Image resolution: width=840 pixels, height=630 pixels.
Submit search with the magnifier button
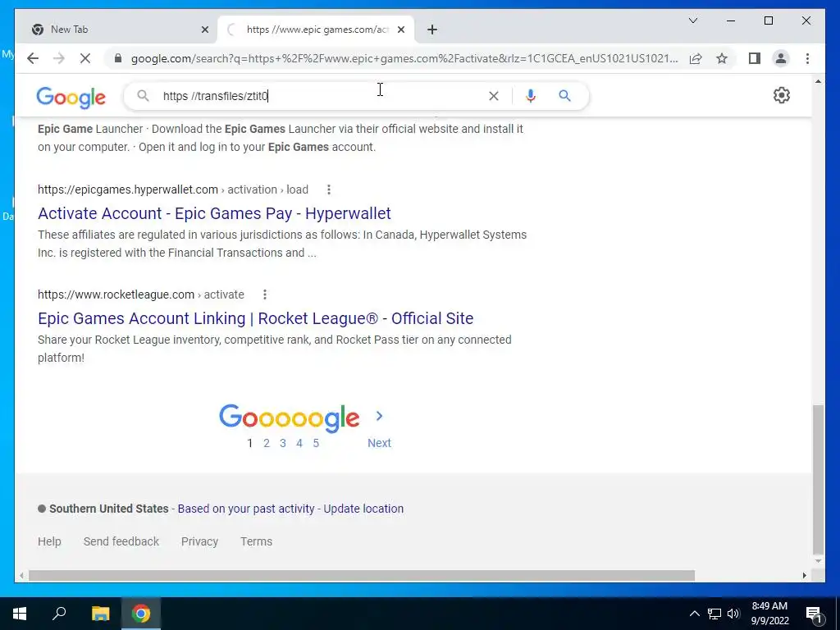click(x=564, y=96)
